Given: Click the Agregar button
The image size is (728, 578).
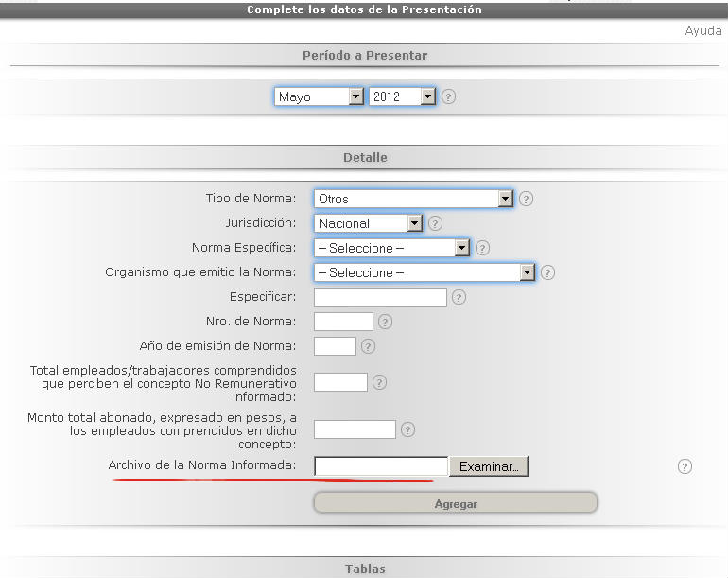Looking at the screenshot, I should [456, 503].
